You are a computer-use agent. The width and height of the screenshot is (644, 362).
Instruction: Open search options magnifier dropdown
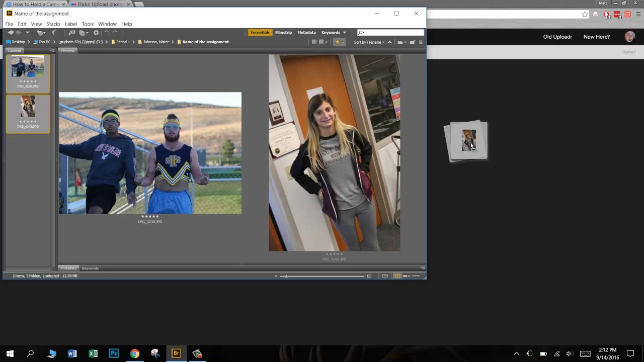coord(361,33)
